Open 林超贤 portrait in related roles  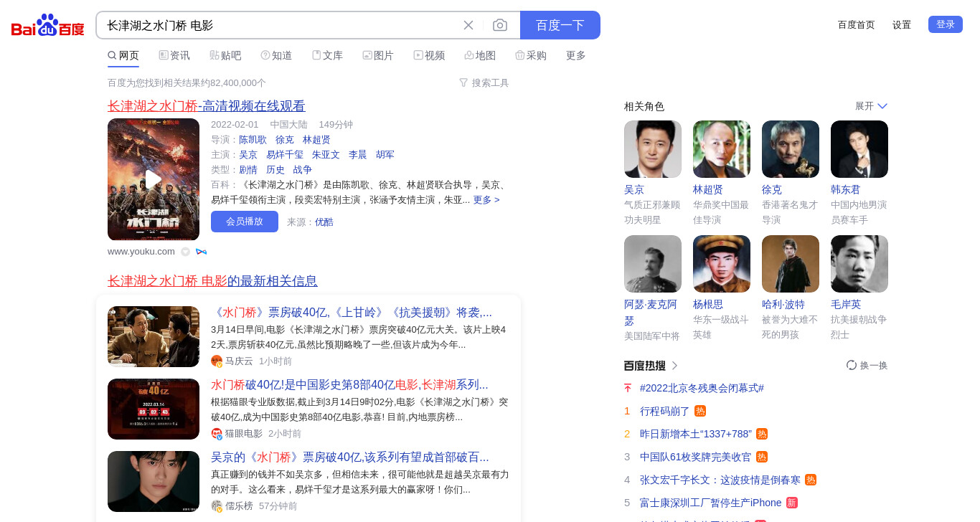pyautogui.click(x=722, y=149)
